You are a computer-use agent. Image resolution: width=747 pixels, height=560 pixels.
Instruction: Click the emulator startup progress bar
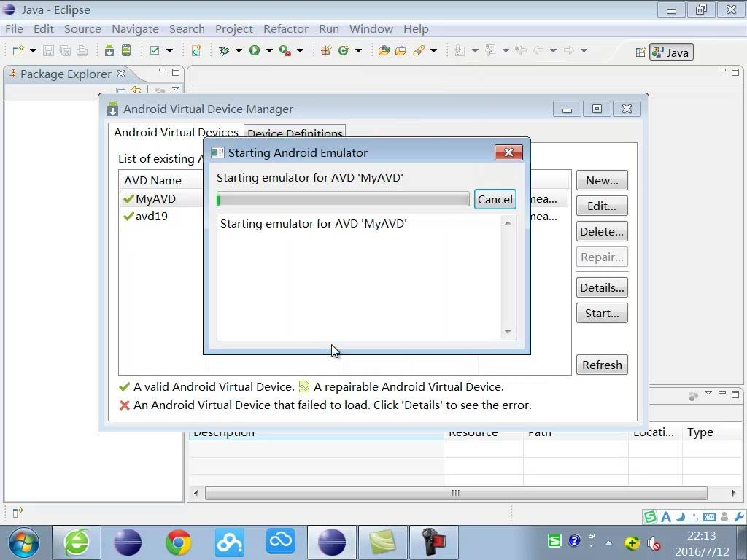click(x=343, y=200)
